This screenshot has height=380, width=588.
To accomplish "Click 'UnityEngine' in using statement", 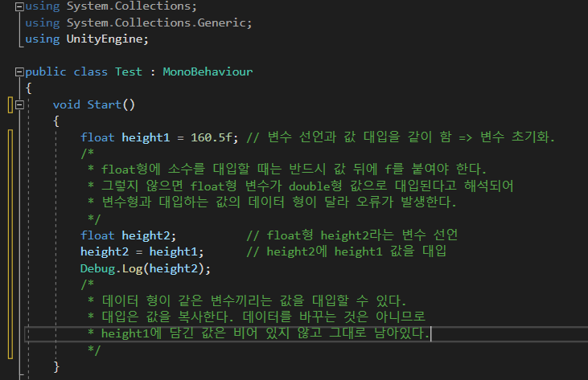I will [x=105, y=39].
